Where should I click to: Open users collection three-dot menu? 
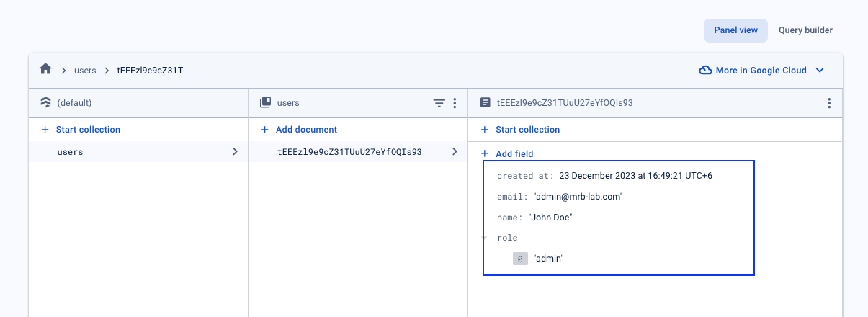click(x=455, y=104)
